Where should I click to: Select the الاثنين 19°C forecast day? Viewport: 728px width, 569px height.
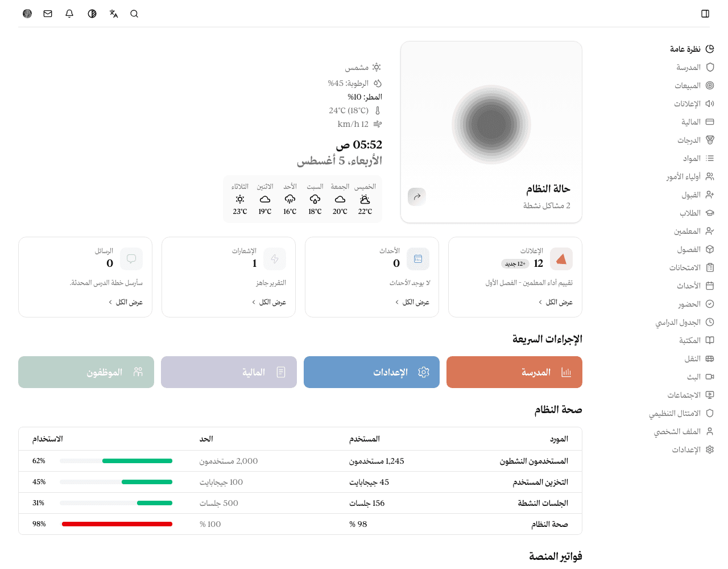pos(265,199)
